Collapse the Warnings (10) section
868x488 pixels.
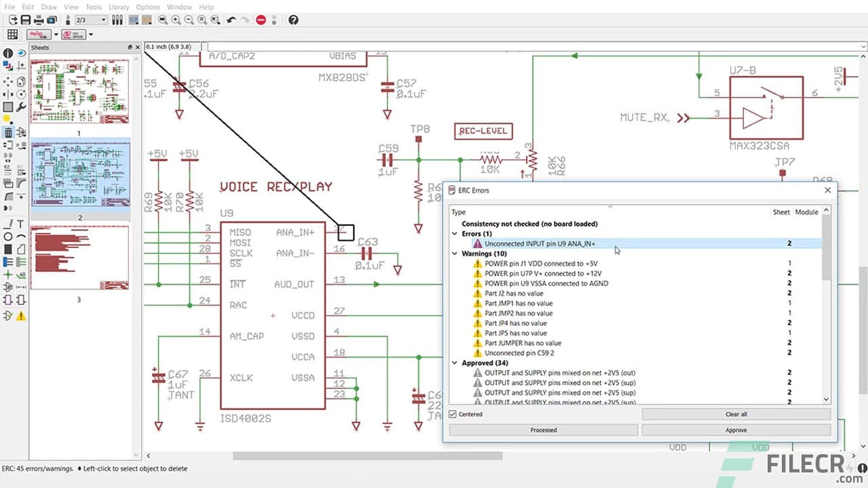(454, 253)
